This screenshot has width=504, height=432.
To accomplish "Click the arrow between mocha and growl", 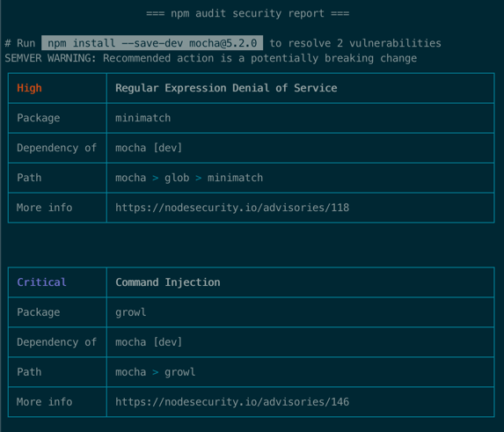I will (x=156, y=372).
